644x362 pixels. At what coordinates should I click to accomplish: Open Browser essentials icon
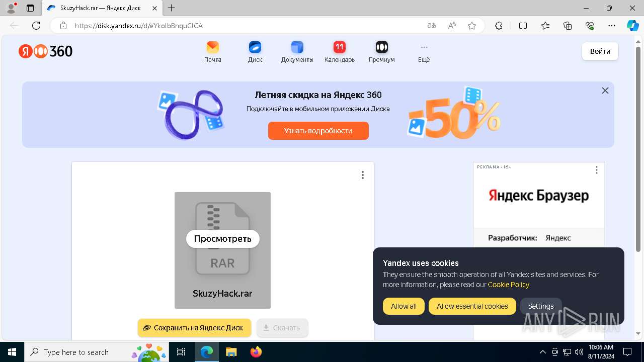pos(590,26)
